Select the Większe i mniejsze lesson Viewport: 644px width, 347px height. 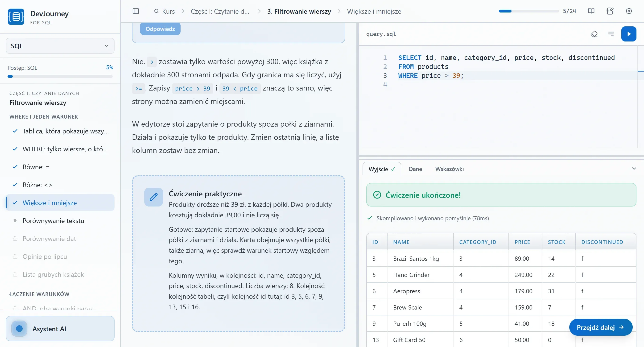[x=60, y=203]
